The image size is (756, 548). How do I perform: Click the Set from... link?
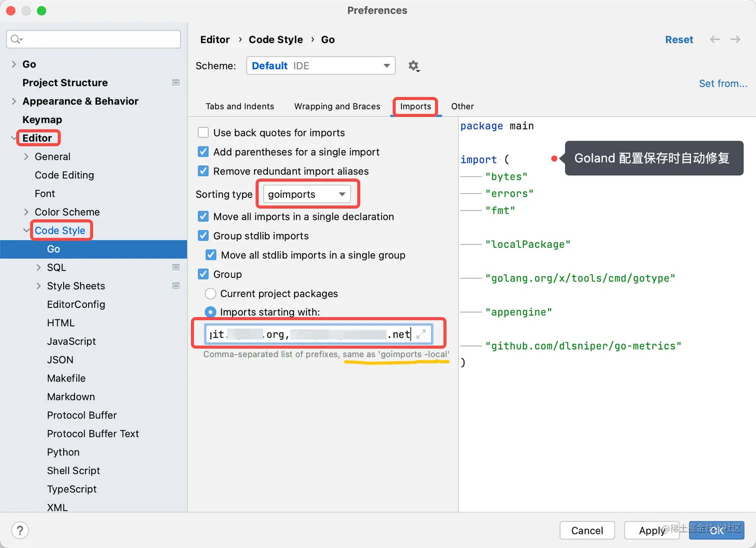click(722, 83)
